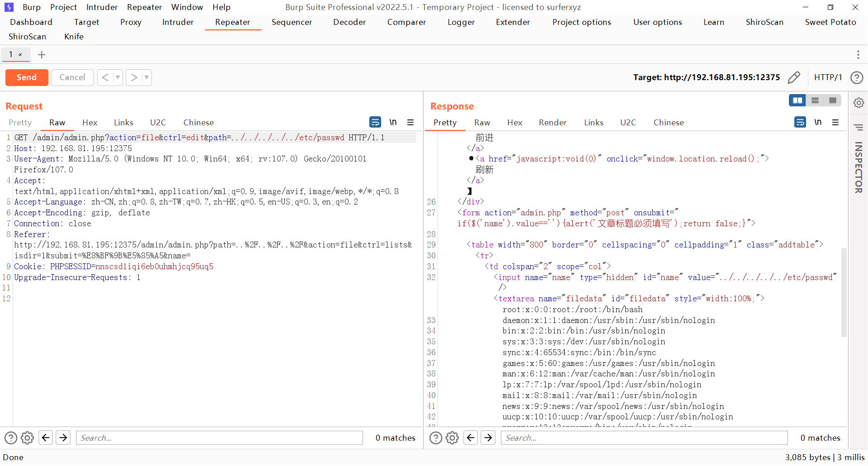The height and width of the screenshot is (466, 868).
Task: Switch protocol via HTTP/1 label
Action: click(828, 77)
